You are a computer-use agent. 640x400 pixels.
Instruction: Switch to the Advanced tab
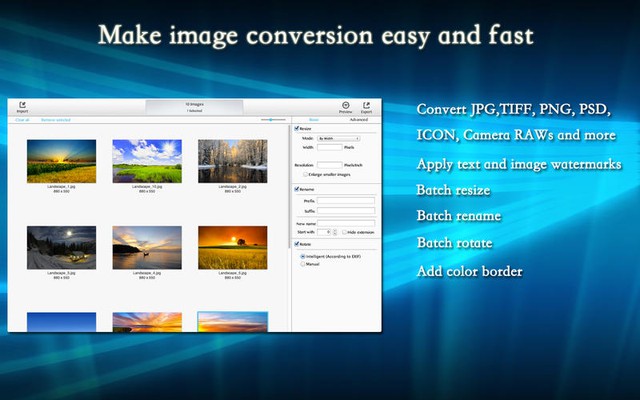tap(358, 119)
